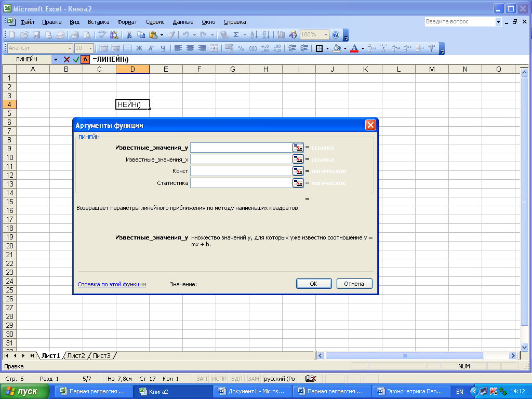532x399 pixels.
Task: Click the Copy icon
Action: tap(141, 35)
